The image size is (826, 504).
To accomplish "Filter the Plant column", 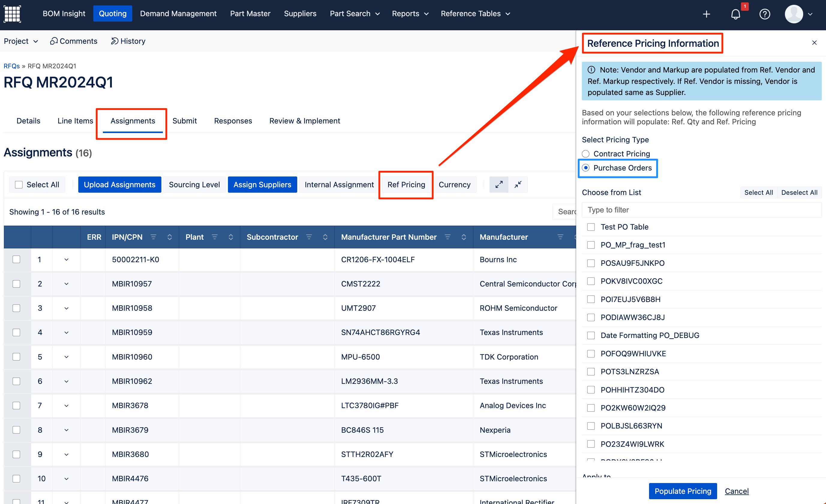I will [x=215, y=237].
